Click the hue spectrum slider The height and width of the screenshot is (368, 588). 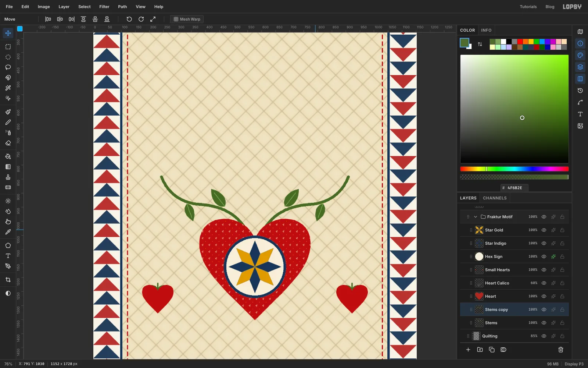514,169
